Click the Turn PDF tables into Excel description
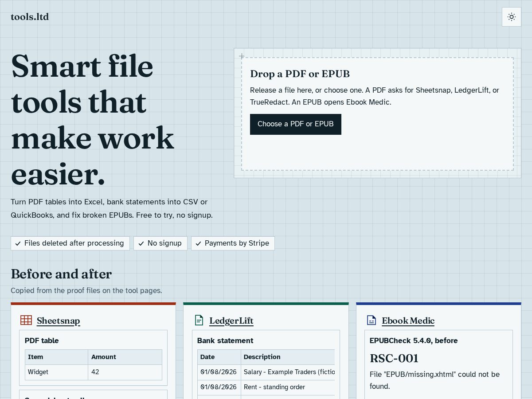The image size is (532, 399). [x=112, y=209]
